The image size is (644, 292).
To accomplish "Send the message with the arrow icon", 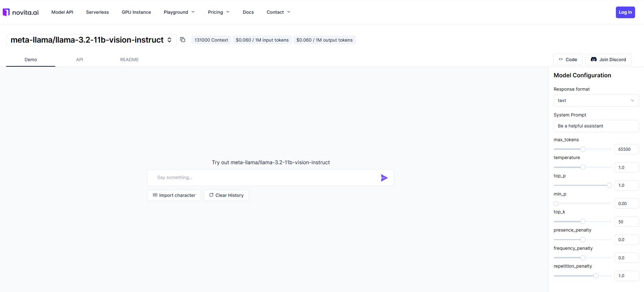I will (x=384, y=178).
